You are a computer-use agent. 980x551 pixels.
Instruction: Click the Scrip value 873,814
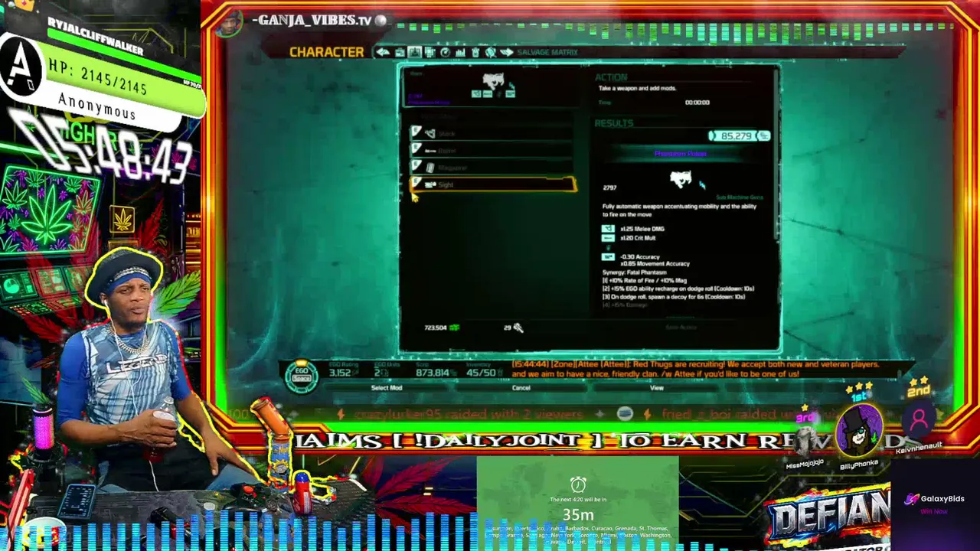tap(433, 373)
